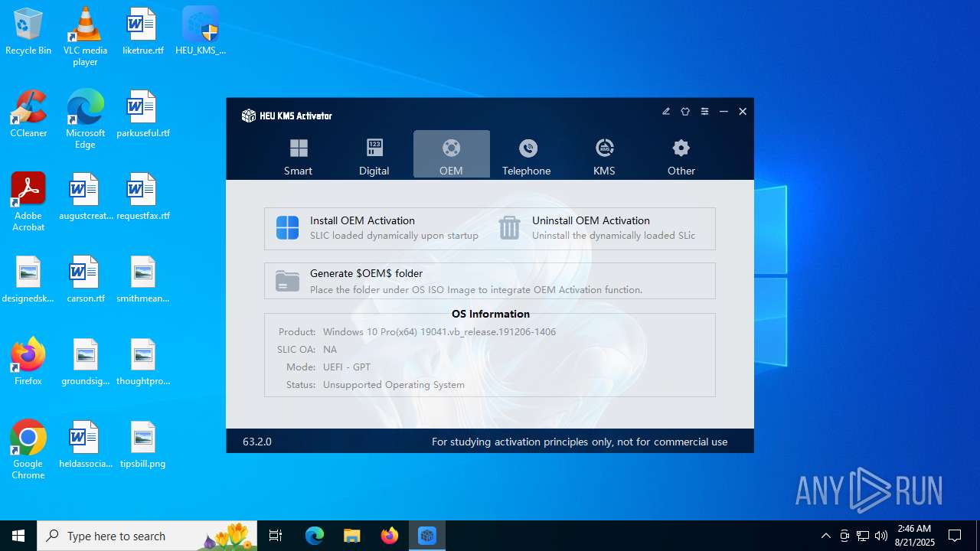Select the parkuseful.rtf file

pos(142,115)
